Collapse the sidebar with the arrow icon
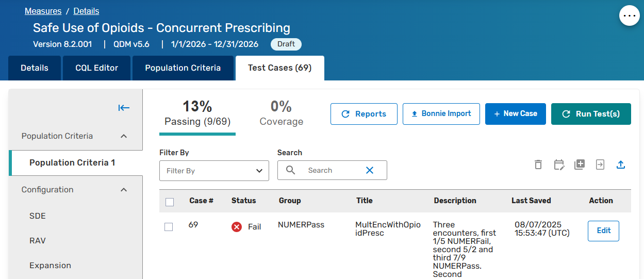 coord(124,108)
